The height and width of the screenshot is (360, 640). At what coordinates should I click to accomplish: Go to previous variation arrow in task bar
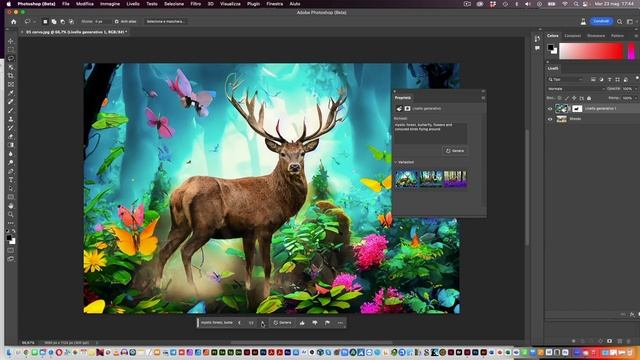(x=240, y=323)
